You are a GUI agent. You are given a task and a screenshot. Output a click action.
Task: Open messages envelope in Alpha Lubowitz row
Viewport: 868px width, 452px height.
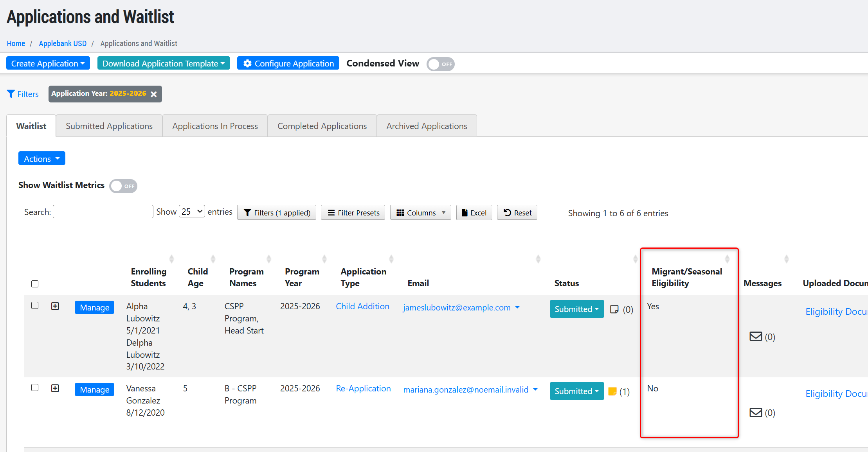coord(756,337)
